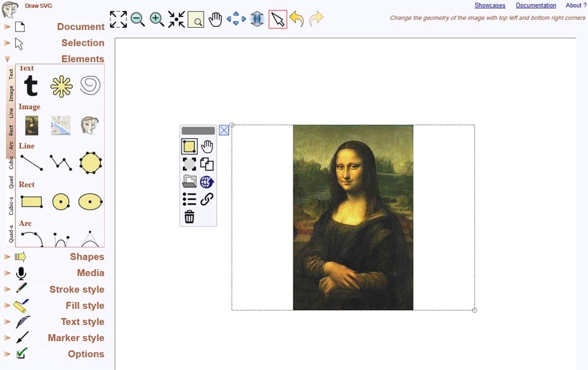Viewport: 588px width, 370px height.
Task: Close the floating menu with X box
Action: [x=224, y=130]
